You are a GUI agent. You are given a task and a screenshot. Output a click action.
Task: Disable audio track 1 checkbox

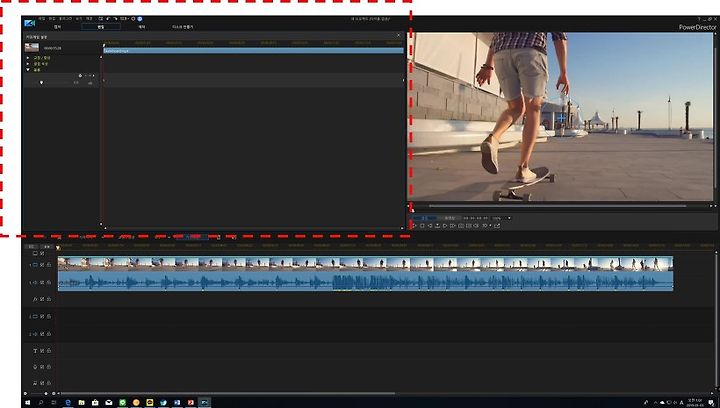click(x=42, y=283)
